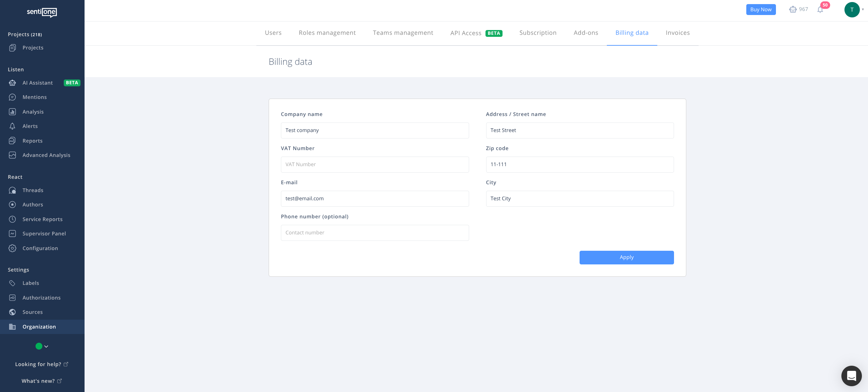The height and width of the screenshot is (392, 868).
Task: Switch to the Invoices tab
Action: (677, 33)
